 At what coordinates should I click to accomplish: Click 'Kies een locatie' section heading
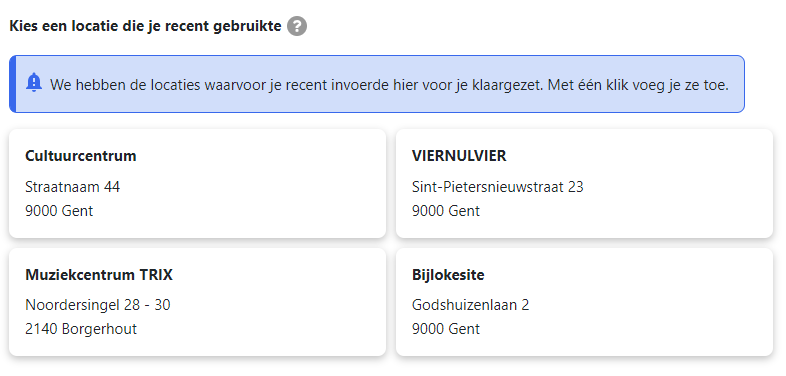pos(145,26)
